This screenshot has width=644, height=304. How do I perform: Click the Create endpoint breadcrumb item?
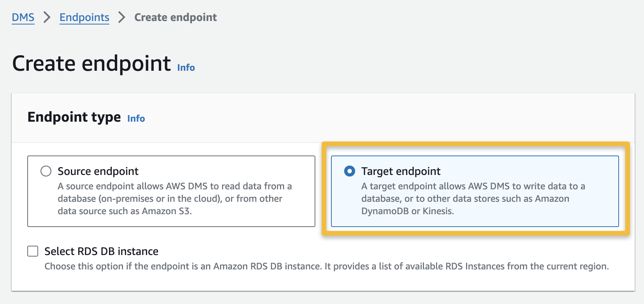pos(175,17)
